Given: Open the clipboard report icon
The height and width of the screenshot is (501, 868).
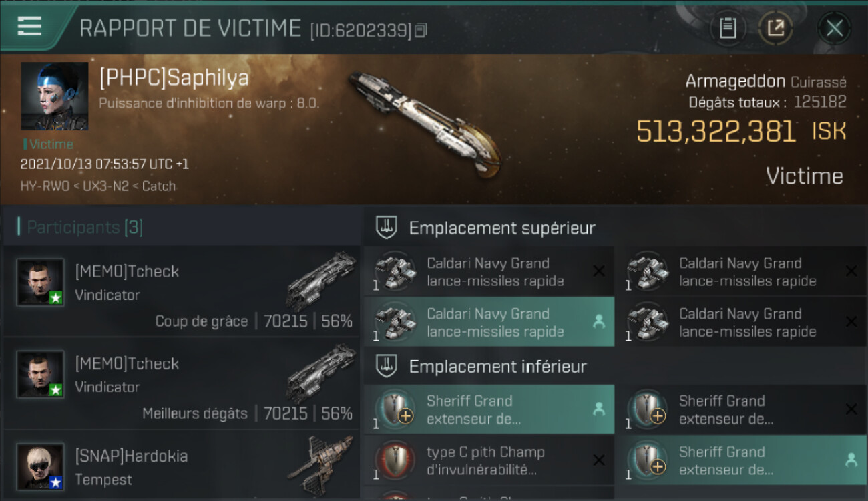Looking at the screenshot, I should [727, 28].
